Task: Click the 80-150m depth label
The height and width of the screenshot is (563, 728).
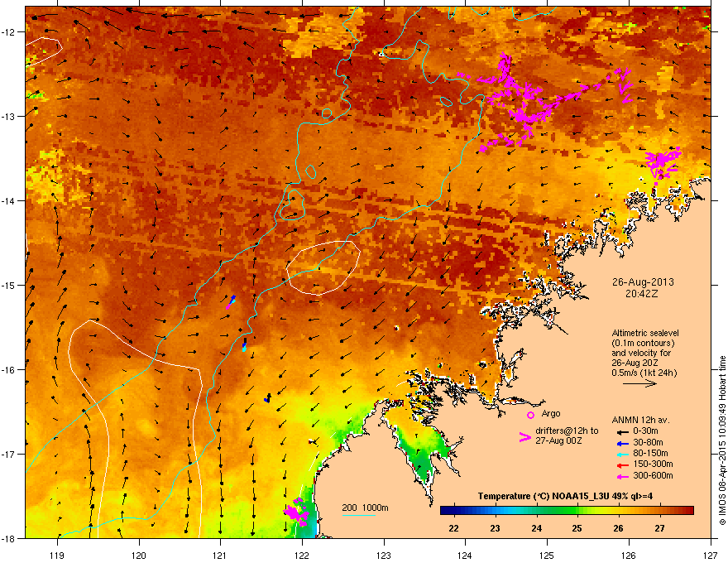Action: 650,453
